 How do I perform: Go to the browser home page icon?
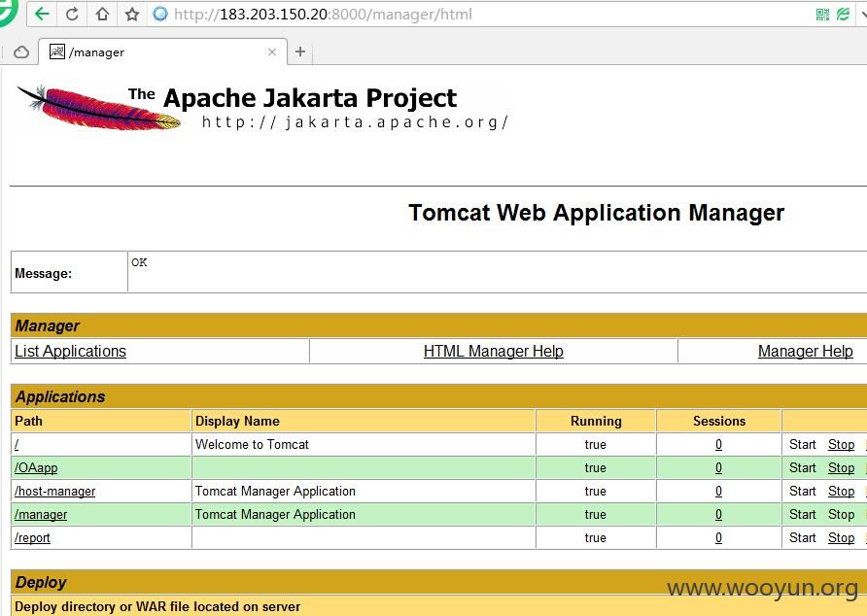point(102,14)
